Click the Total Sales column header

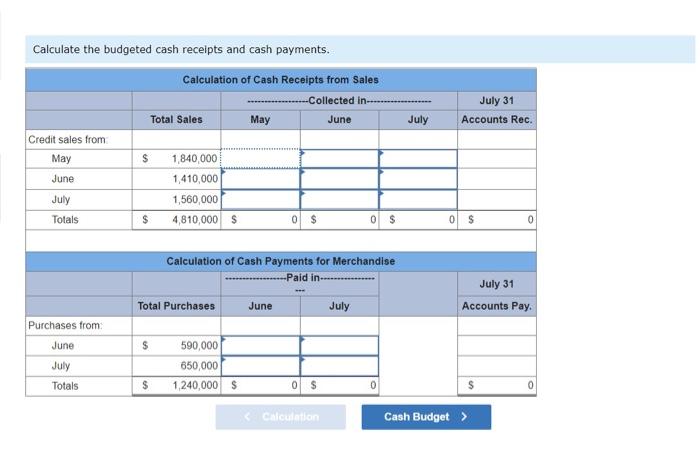pyautogui.click(x=176, y=120)
